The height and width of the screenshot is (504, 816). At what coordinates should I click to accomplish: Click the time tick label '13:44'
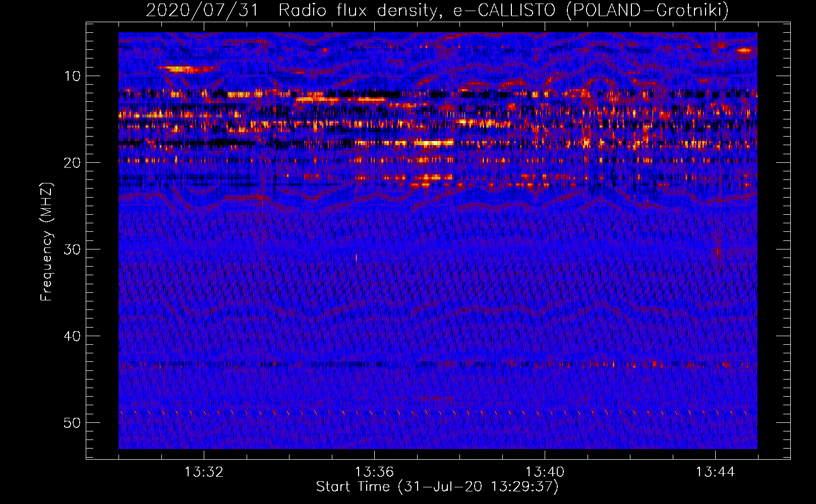(x=715, y=472)
